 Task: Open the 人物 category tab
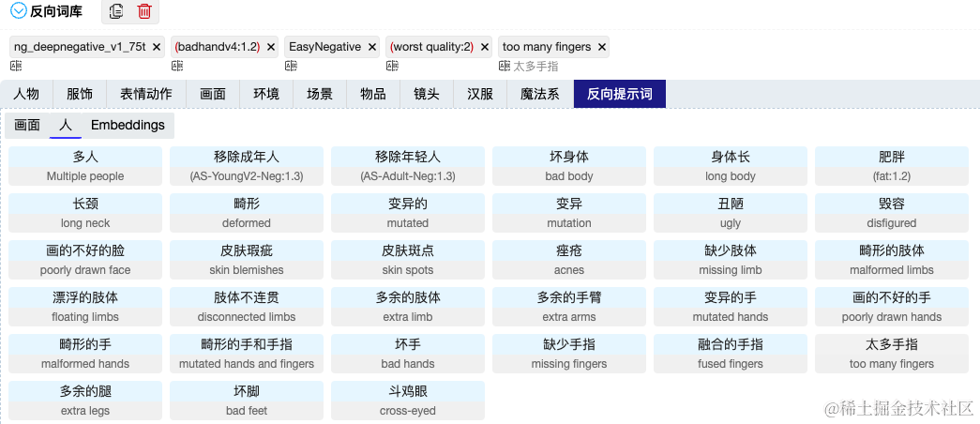click(26, 94)
